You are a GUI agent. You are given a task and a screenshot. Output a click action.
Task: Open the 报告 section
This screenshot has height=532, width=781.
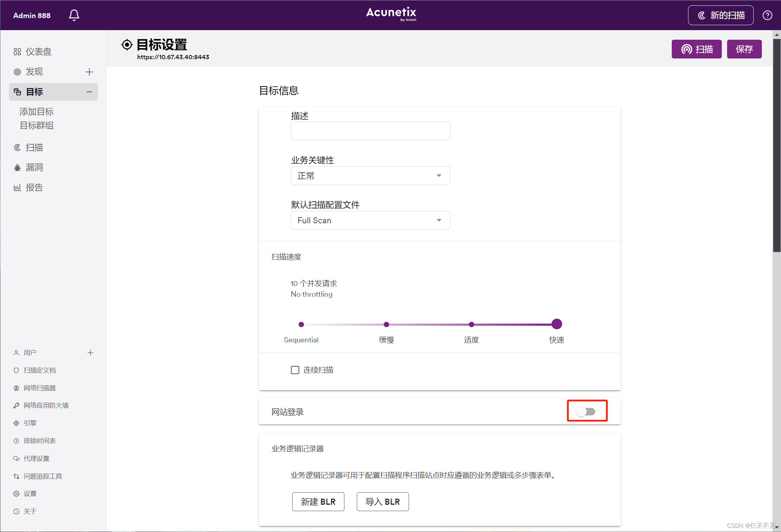34,187
